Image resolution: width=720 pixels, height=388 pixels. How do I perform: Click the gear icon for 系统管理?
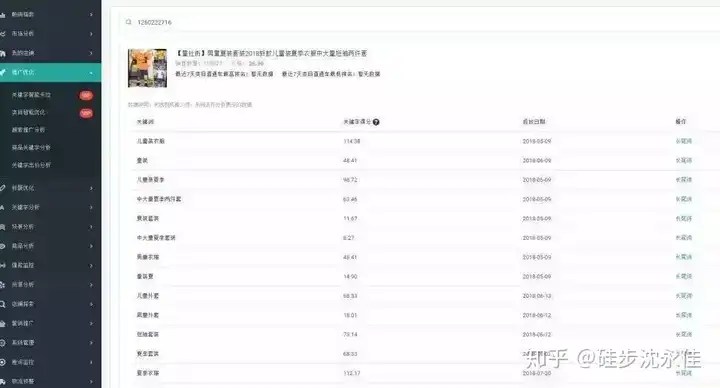(x=2, y=343)
